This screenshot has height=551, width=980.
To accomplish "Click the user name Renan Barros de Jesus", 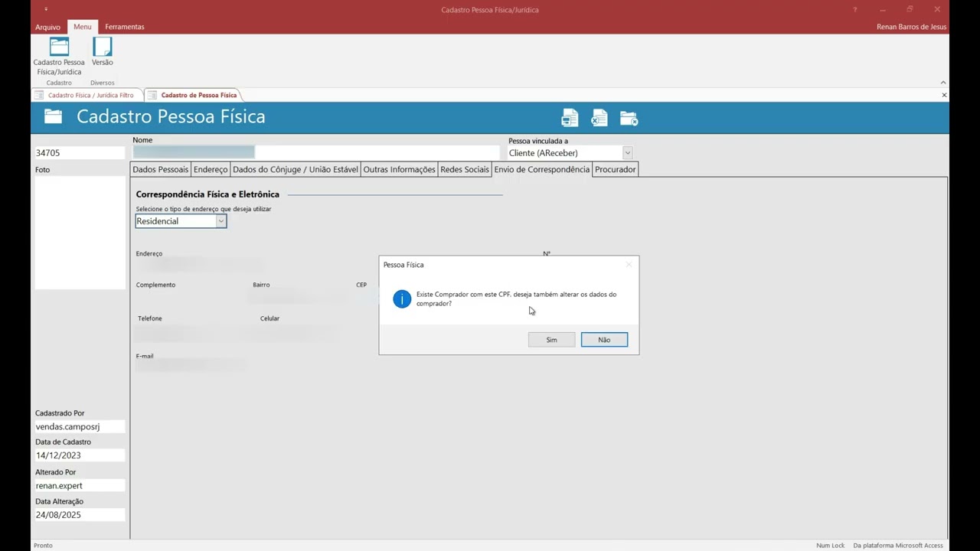I will [911, 27].
